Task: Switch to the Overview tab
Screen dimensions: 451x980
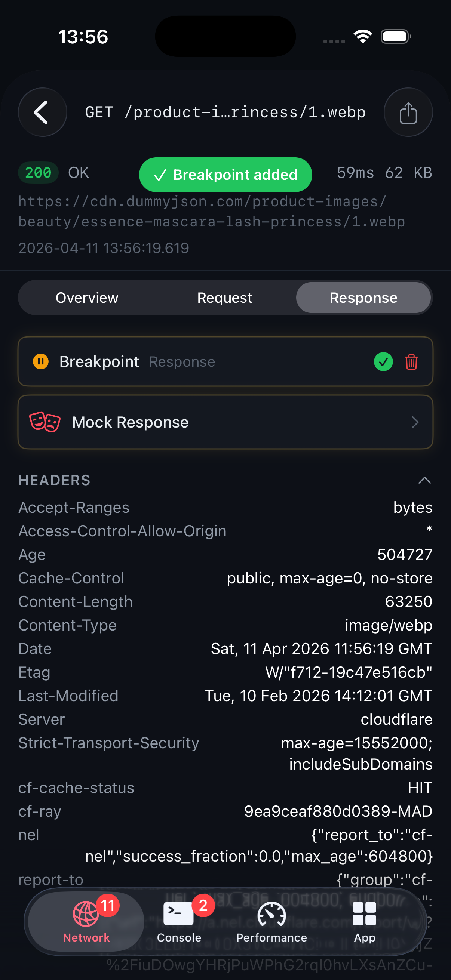Action: 87,298
